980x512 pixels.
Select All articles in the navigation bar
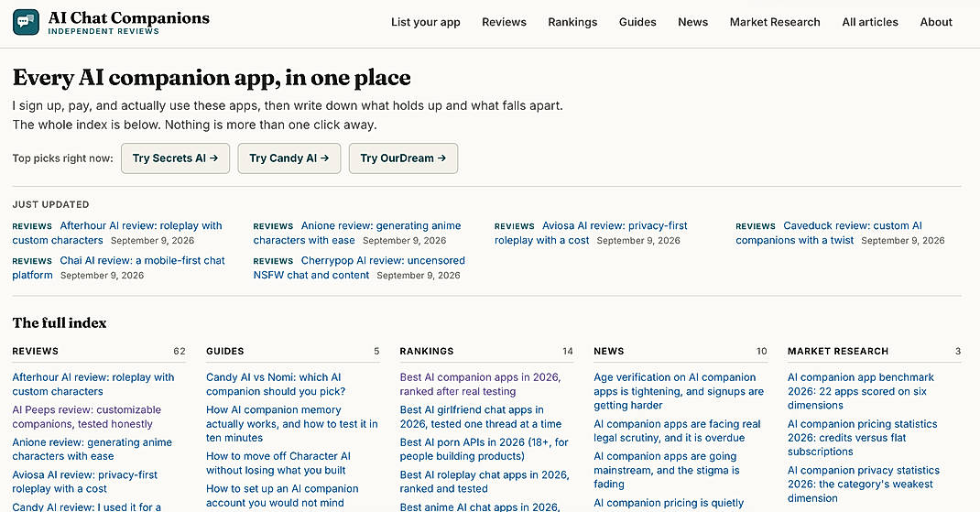870,22
